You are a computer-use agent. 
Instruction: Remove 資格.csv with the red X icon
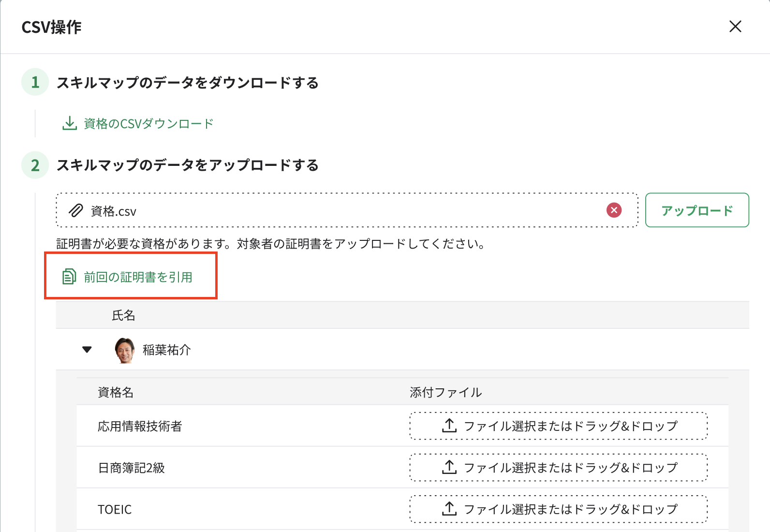pyautogui.click(x=614, y=210)
